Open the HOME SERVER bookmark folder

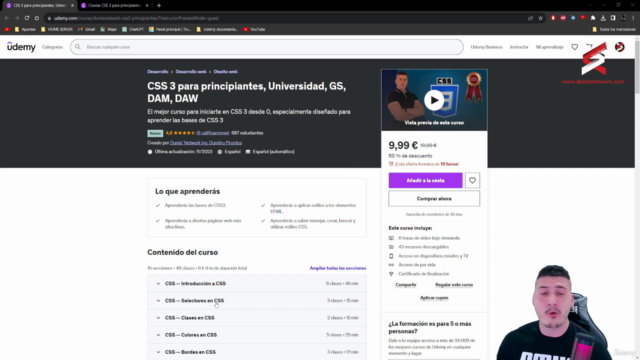tap(57, 29)
